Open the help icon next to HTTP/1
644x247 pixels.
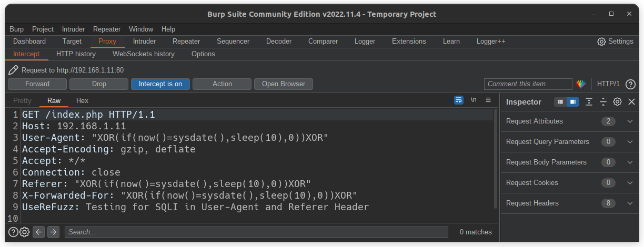tap(630, 84)
